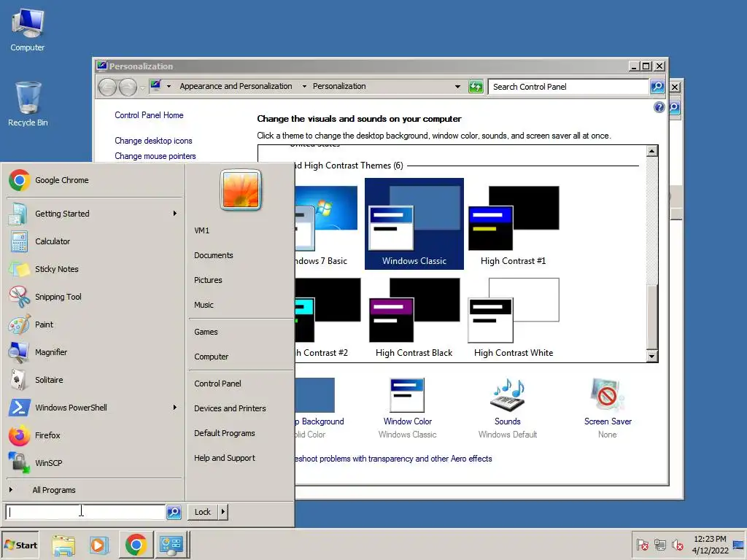The image size is (747, 560).
Task: Click search magnifier in Control Panel
Action: 657,87
